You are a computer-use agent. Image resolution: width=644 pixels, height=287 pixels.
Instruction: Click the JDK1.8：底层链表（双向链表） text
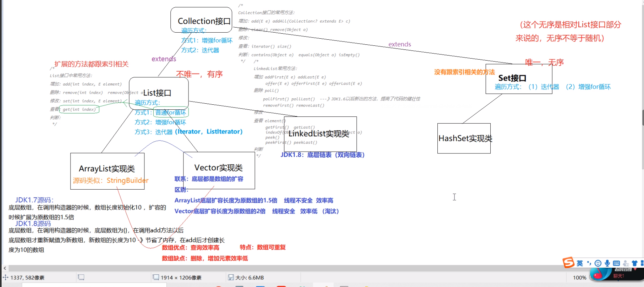coord(322,155)
